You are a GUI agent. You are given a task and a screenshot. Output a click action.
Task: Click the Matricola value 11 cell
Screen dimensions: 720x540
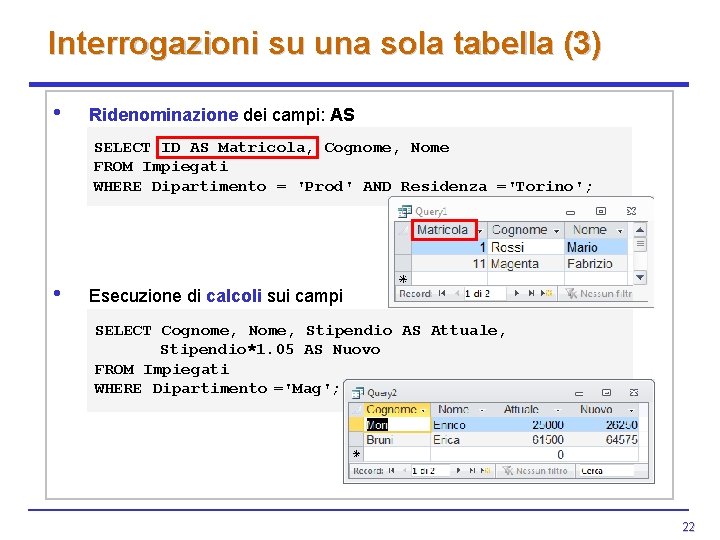click(449, 264)
